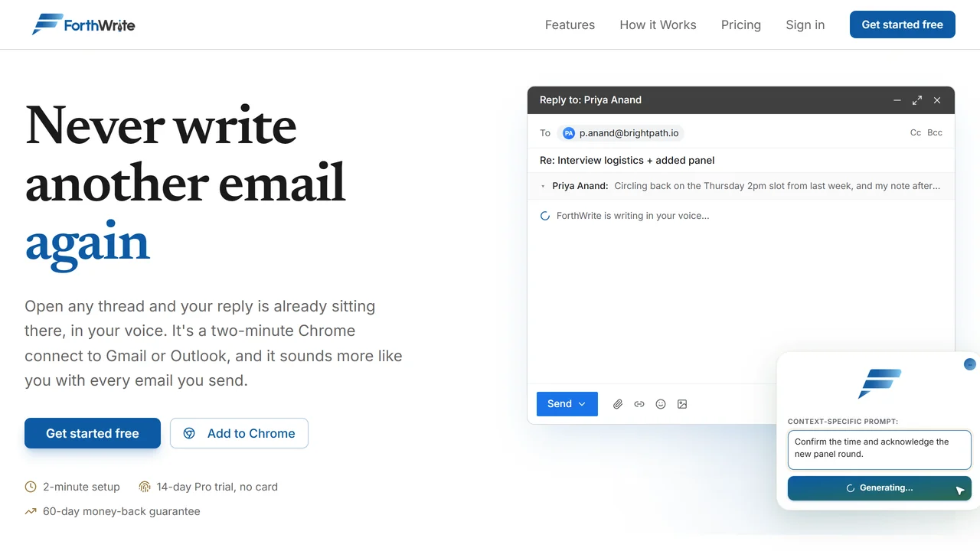Minimize the Reply to Priya Anand window
This screenshot has width=980, height=551.
click(x=897, y=100)
